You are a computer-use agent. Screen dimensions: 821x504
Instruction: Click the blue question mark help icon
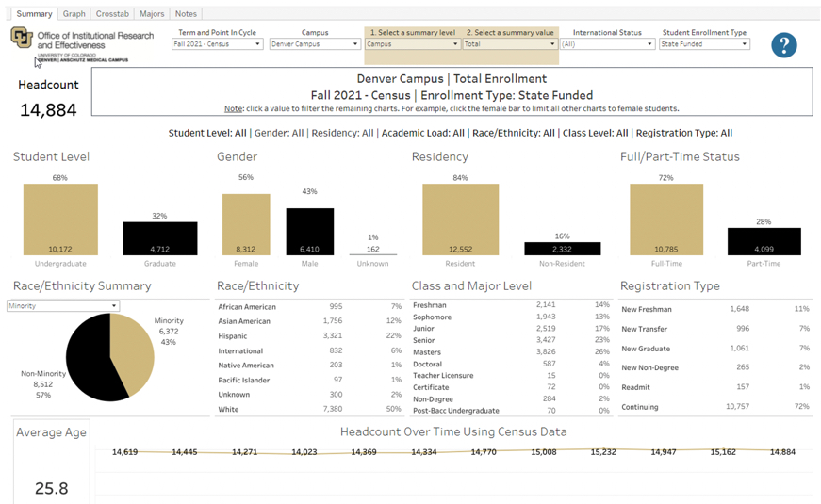[784, 45]
